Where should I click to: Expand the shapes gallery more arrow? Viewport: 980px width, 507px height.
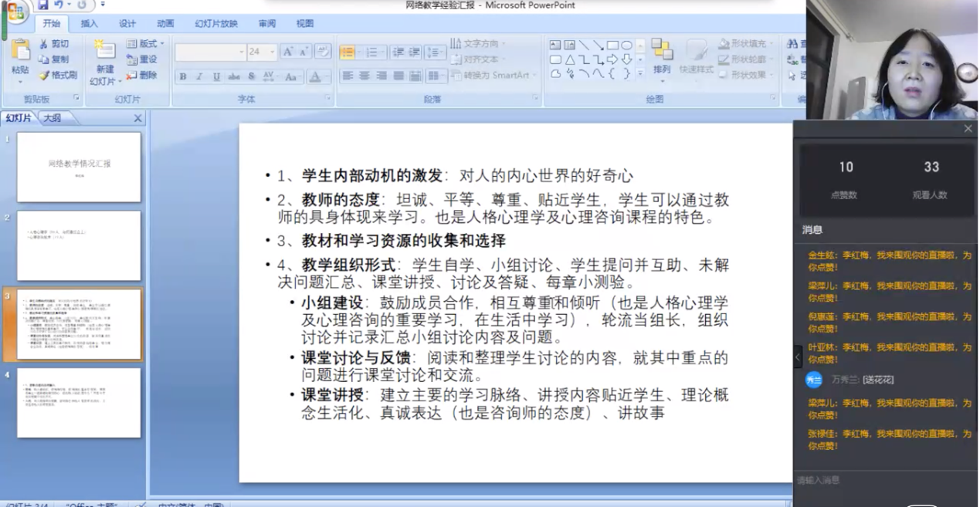(x=640, y=74)
